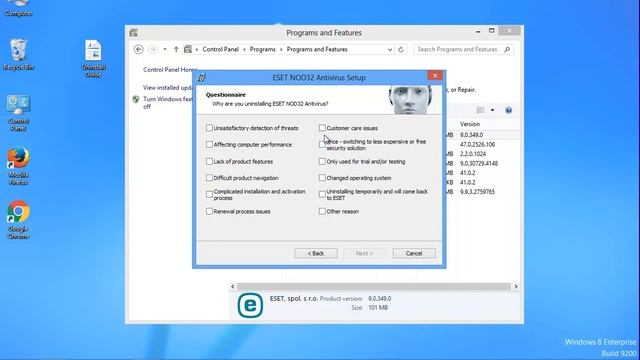Click the Programs and Features breadcrumb

coord(317,49)
